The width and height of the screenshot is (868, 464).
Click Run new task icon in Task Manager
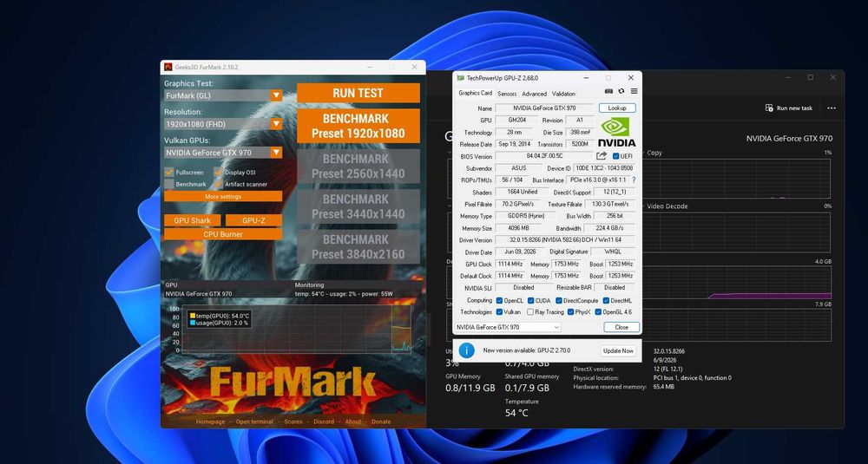pyautogui.click(x=769, y=108)
